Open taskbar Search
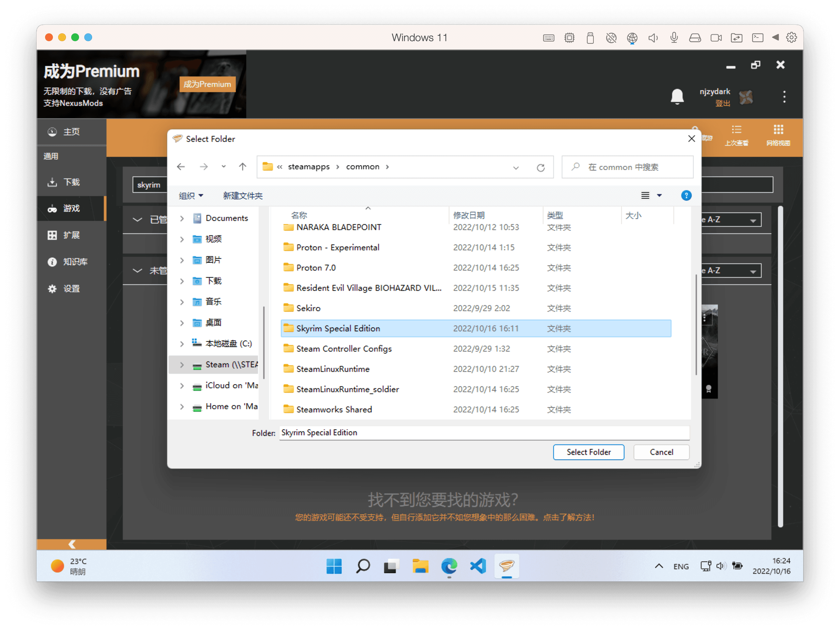This screenshot has width=840, height=630. [x=363, y=566]
